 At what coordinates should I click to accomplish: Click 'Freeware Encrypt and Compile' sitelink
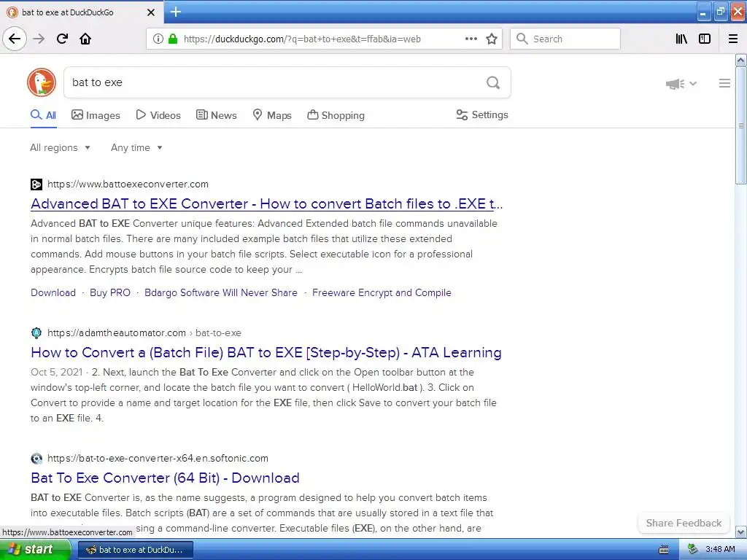pos(382,292)
